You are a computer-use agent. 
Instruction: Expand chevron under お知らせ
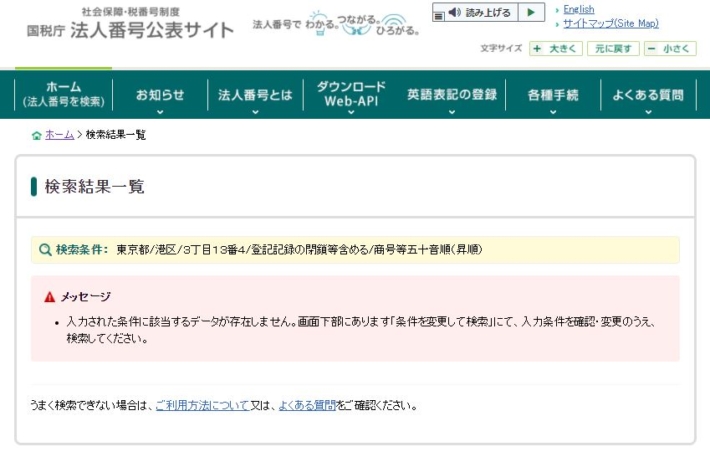(160, 112)
